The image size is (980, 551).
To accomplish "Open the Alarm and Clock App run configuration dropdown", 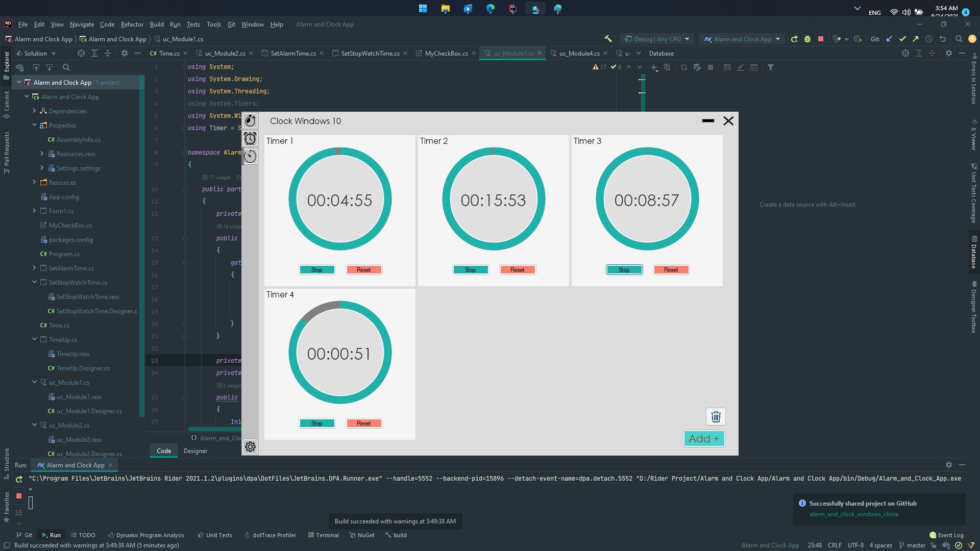I will point(742,39).
